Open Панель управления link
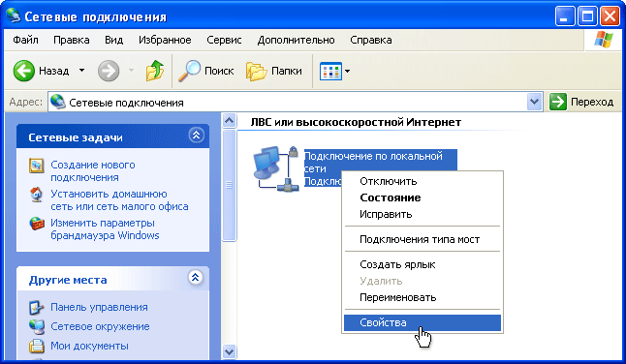Screen dimensions: 626x364 pyautogui.click(x=99, y=308)
